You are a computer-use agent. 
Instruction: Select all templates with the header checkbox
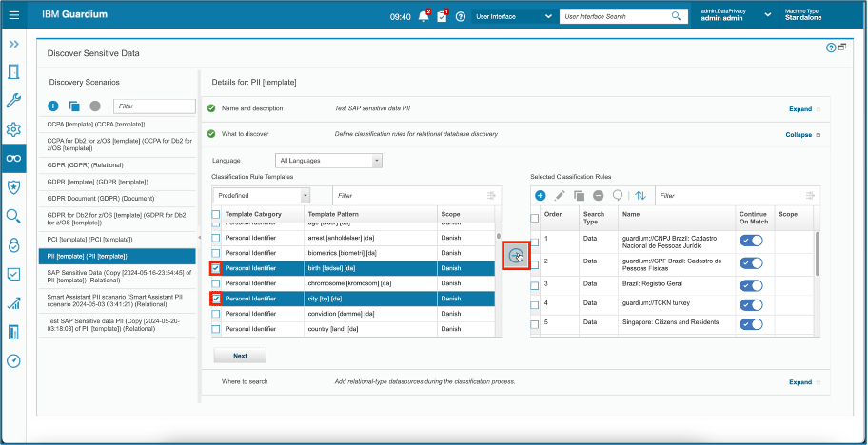point(216,214)
